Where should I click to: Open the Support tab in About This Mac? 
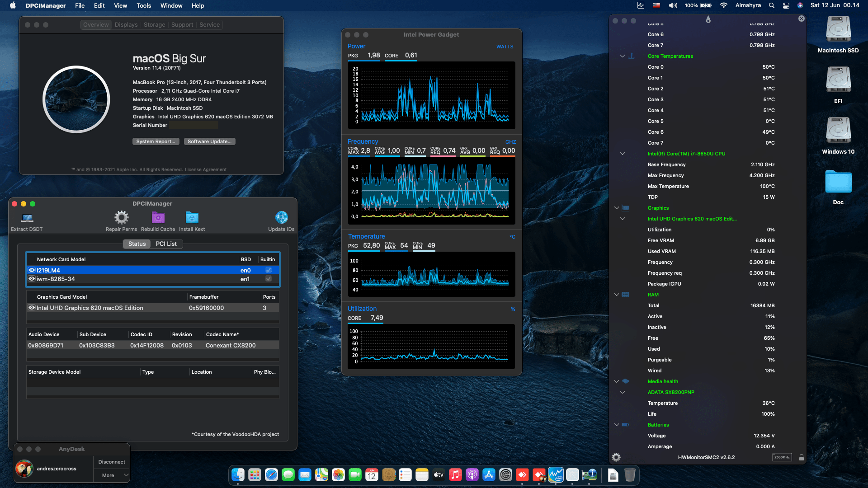coord(182,25)
